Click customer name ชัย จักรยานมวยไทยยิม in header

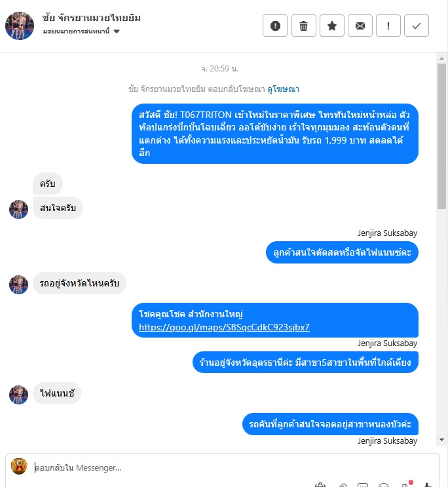point(91,18)
